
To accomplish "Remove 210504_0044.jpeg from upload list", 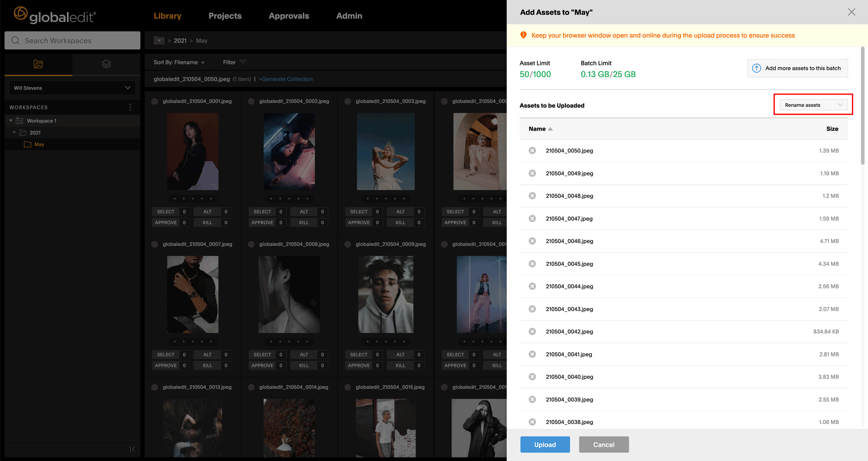I will 532,286.
